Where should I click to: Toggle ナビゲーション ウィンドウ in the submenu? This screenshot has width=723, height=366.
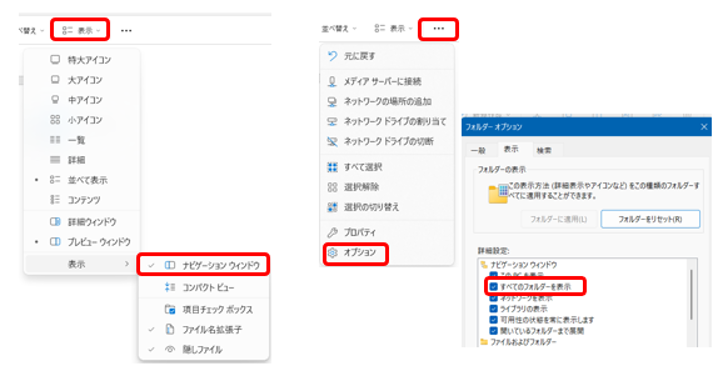click(203, 265)
